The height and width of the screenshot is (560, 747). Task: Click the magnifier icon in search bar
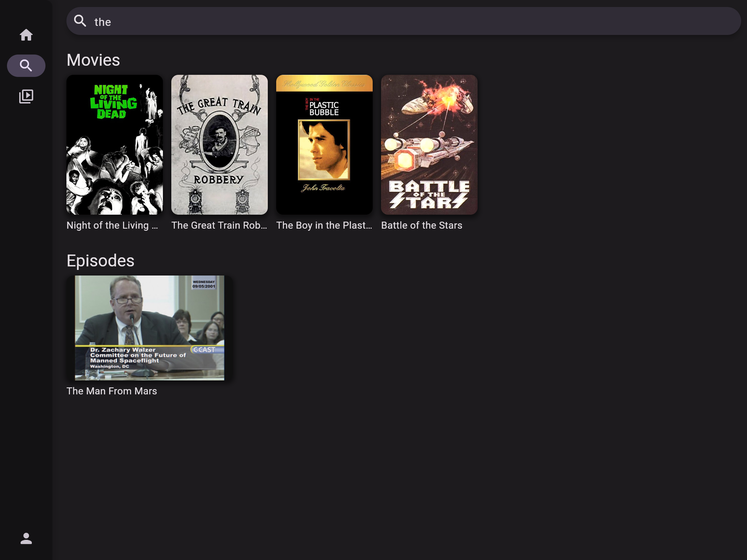tap(80, 21)
